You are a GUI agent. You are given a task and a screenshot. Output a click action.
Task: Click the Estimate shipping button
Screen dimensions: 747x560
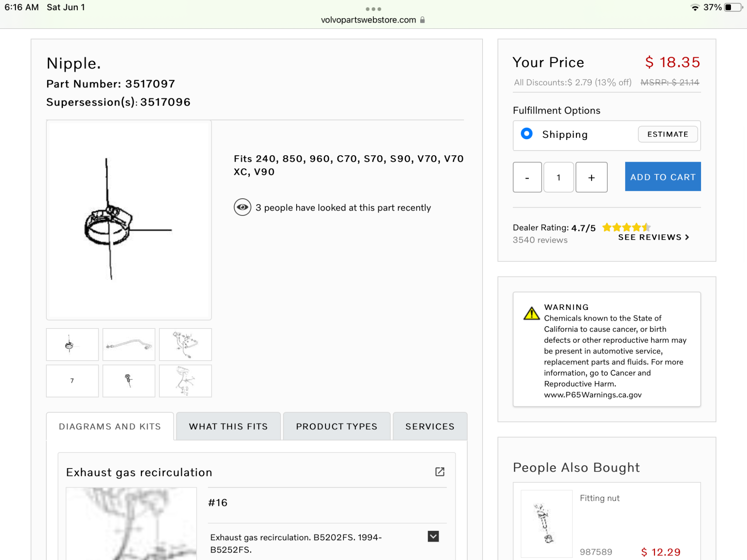pyautogui.click(x=667, y=134)
